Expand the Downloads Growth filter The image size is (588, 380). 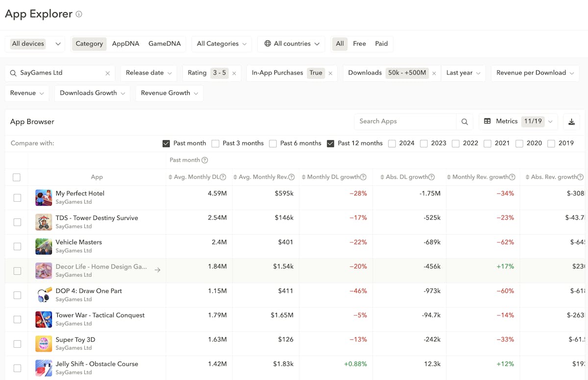click(x=92, y=93)
